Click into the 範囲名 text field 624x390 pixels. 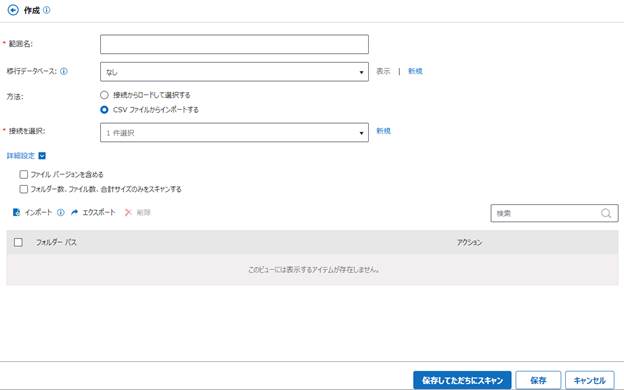(x=234, y=44)
